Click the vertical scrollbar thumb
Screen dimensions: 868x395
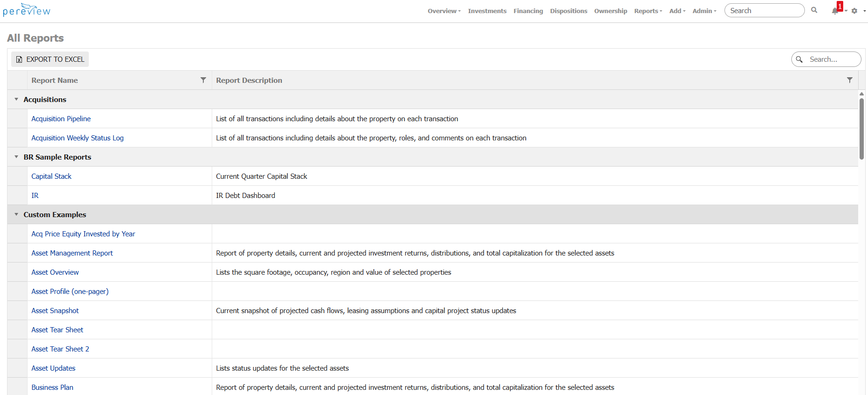click(861, 129)
